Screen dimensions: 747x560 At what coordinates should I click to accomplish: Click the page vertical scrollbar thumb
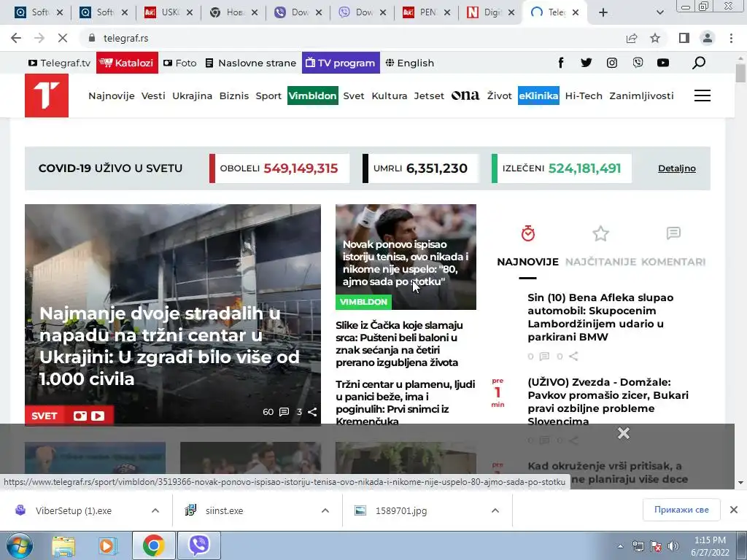[740, 73]
